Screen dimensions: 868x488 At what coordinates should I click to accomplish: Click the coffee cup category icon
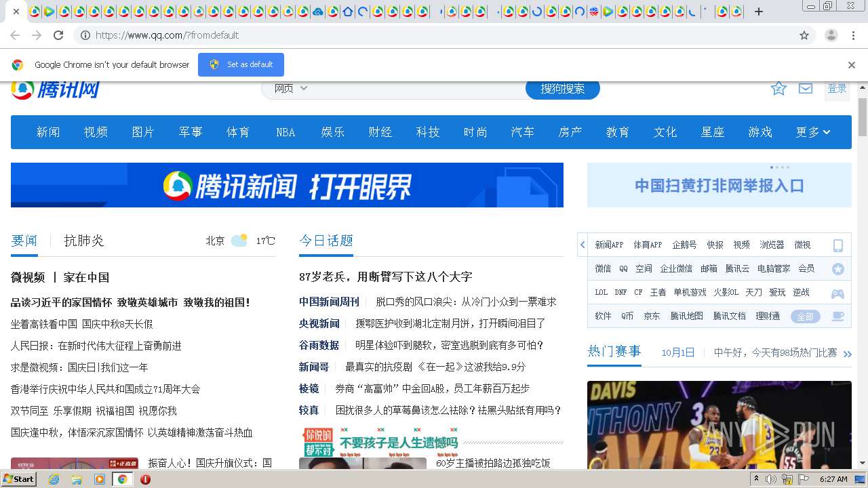coord(838,317)
